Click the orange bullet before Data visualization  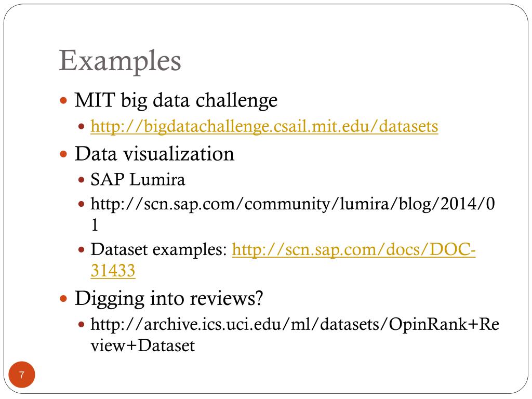coord(63,154)
